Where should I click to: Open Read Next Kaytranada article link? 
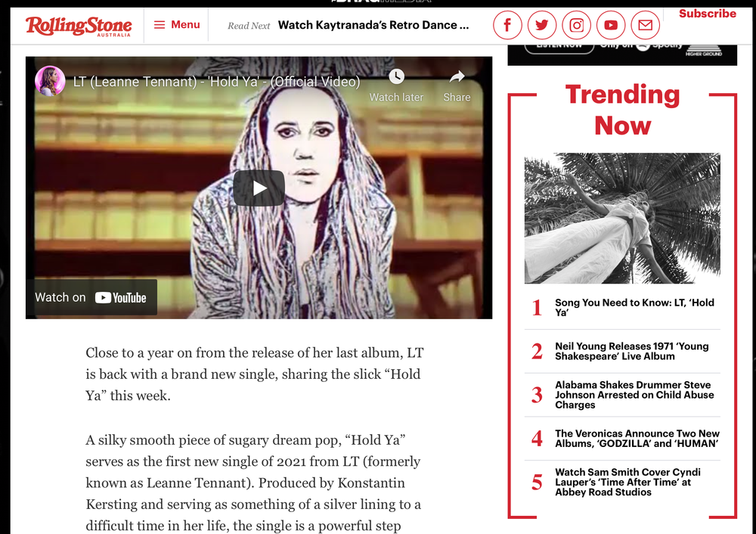pos(373,25)
